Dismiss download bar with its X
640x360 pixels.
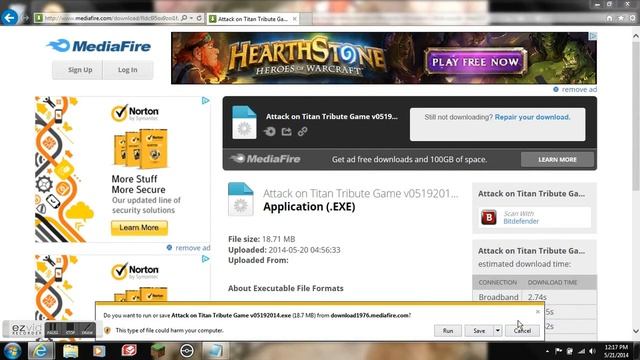pos(538,312)
